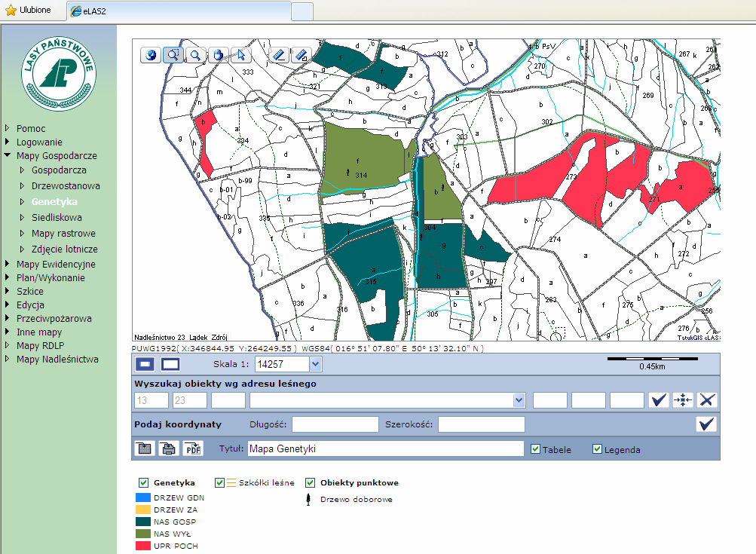Uncheck the Tabele option
The image size is (756, 554).
(x=535, y=449)
